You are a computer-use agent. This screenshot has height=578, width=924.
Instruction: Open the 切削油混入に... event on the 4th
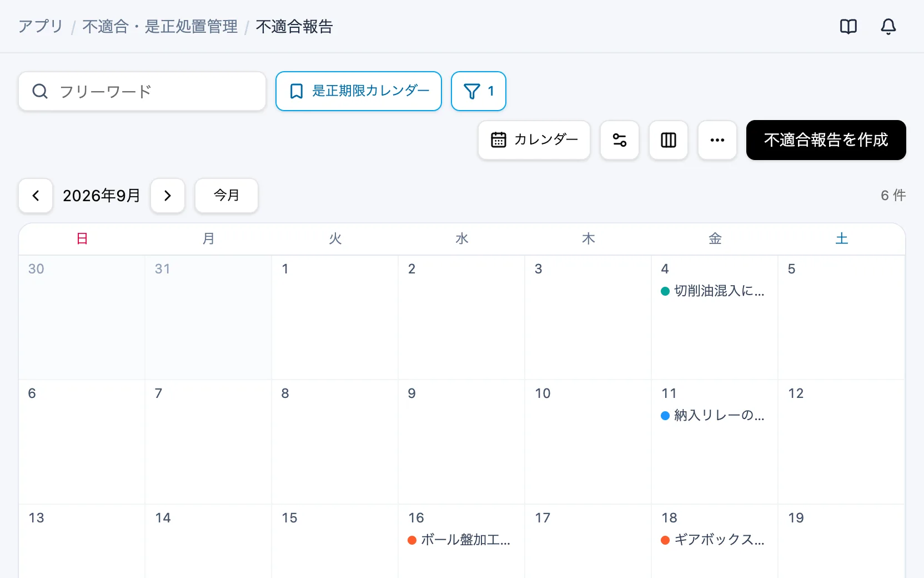click(x=713, y=291)
